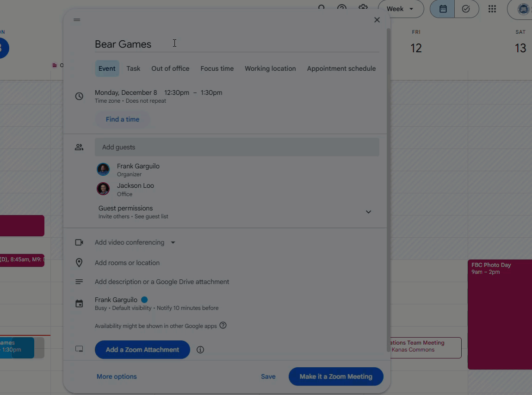Click the drag handle at dialog top
Viewport: 532px width, 395px height.
click(77, 20)
